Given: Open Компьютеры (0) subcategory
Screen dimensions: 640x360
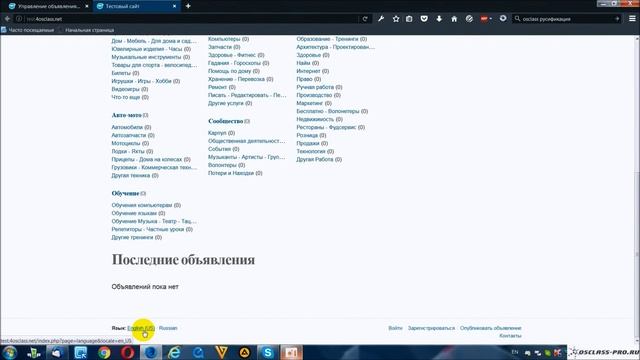Looking at the screenshot, I should pyautogui.click(x=229, y=39).
